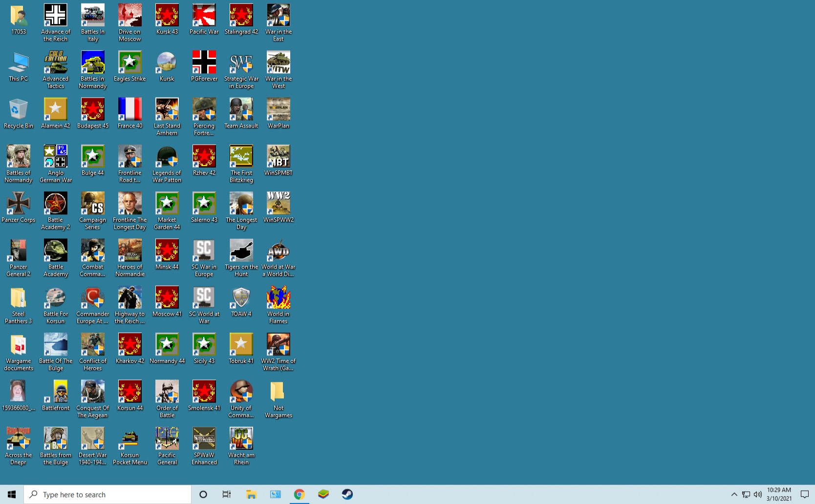Click the Battle For Korsun shortcut
The image size is (815, 504).
[x=56, y=298]
